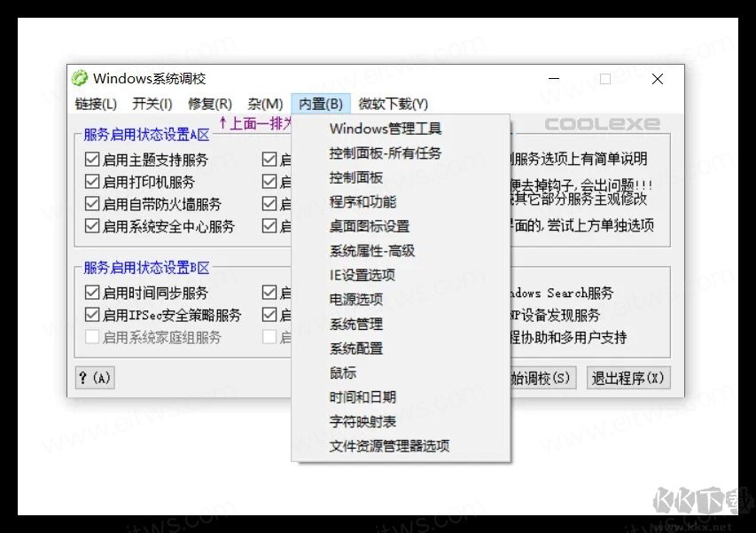
Task: Toggle 启用打印机服务 checkbox
Action: (93, 181)
